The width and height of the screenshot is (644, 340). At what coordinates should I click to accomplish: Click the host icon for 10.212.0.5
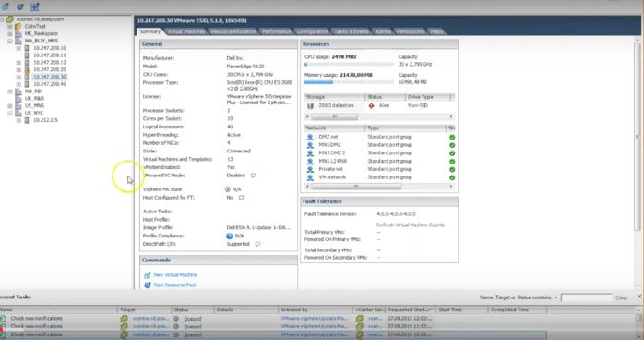tap(27, 120)
